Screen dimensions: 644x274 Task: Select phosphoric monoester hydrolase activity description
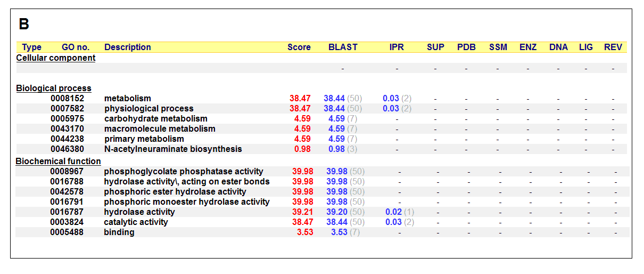pos(187,202)
